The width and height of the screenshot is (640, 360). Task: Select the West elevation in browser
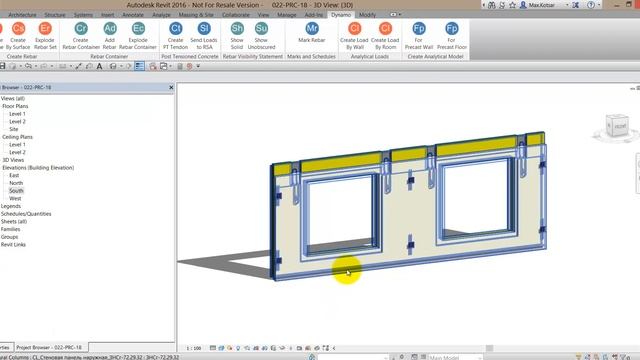[15, 198]
